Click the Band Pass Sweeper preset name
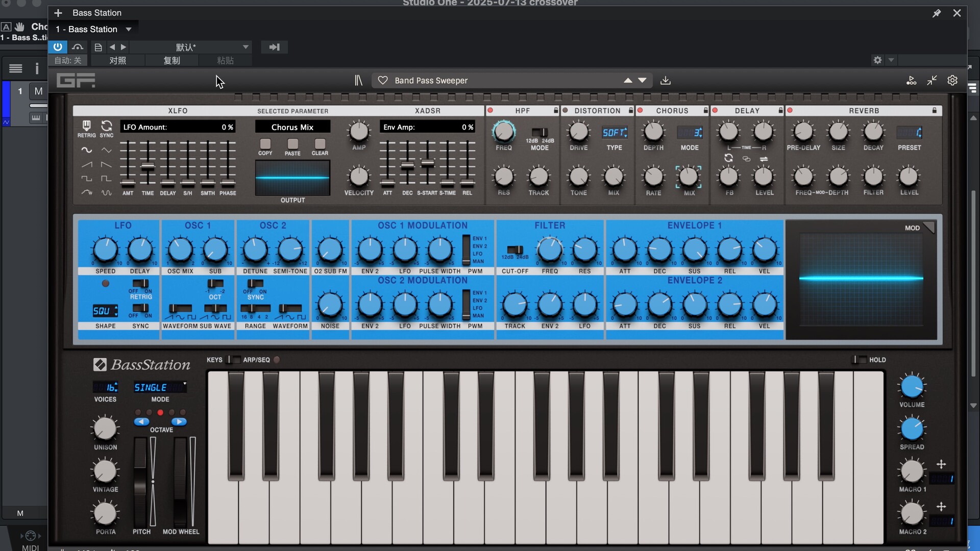This screenshot has height=551, width=980. 431,81
